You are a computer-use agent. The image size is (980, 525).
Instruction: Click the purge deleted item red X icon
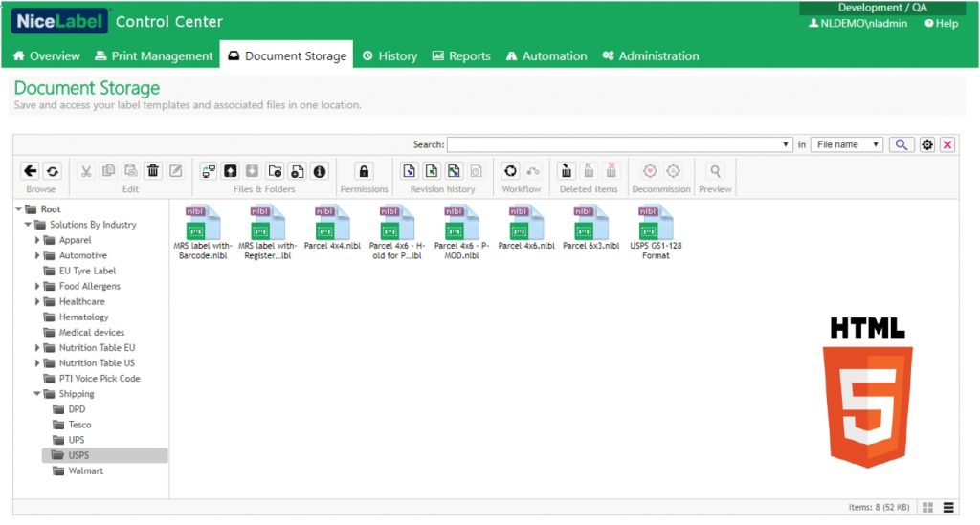click(x=612, y=171)
